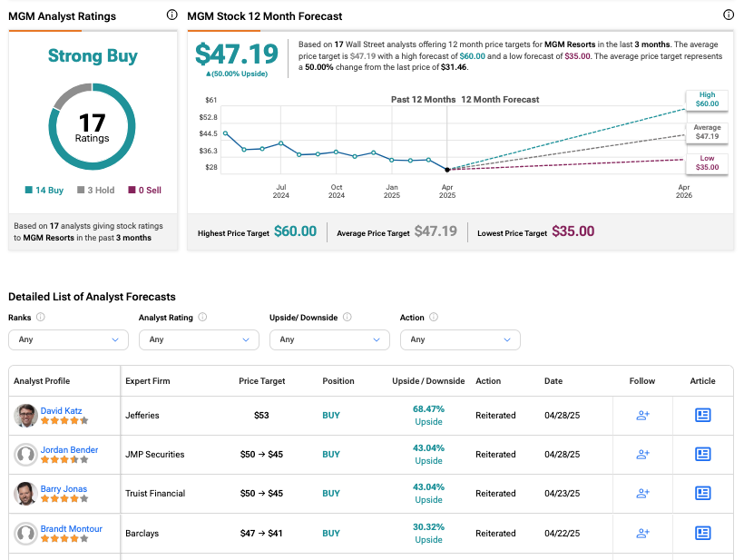The height and width of the screenshot is (560, 744).
Task: Click the Position column header
Action: click(338, 380)
